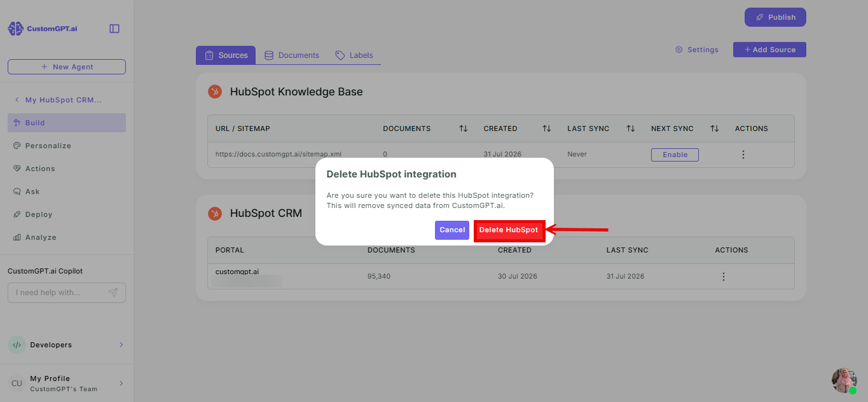868x402 pixels.
Task: Click the CU profile avatar
Action: 17,384
